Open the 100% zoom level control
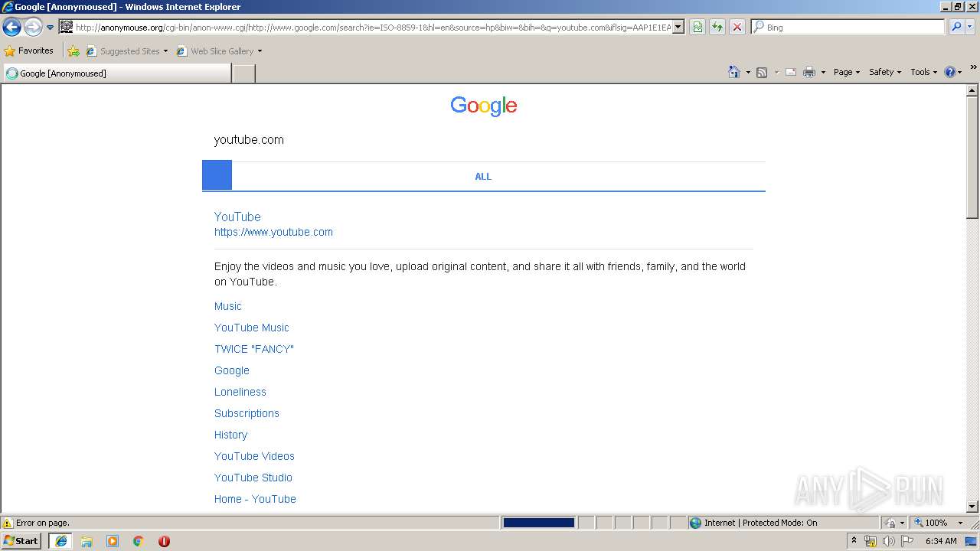 (938, 523)
